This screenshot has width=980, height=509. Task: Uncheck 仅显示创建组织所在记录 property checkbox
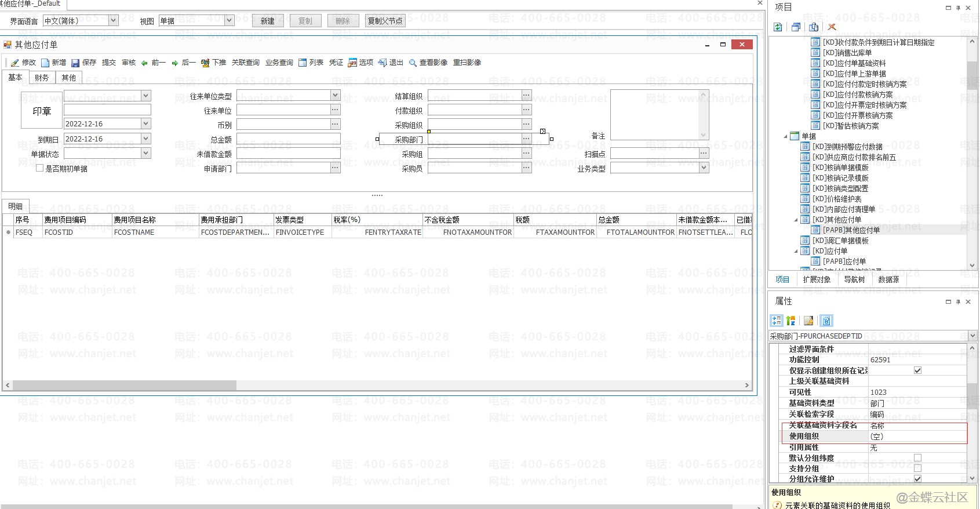click(917, 370)
